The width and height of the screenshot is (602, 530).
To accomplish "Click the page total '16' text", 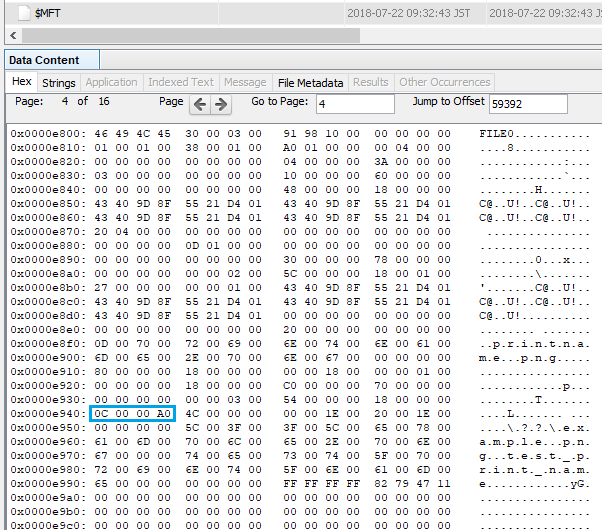I will coord(104,101).
